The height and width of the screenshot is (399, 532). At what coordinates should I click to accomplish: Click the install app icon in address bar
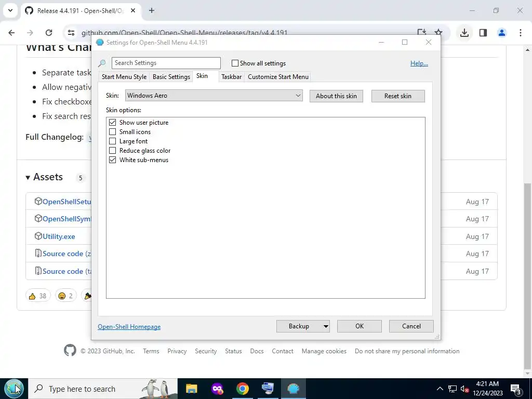(422, 33)
